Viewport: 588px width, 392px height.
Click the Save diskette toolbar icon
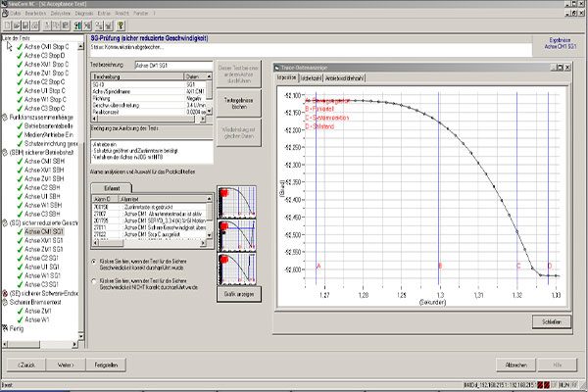click(25, 25)
